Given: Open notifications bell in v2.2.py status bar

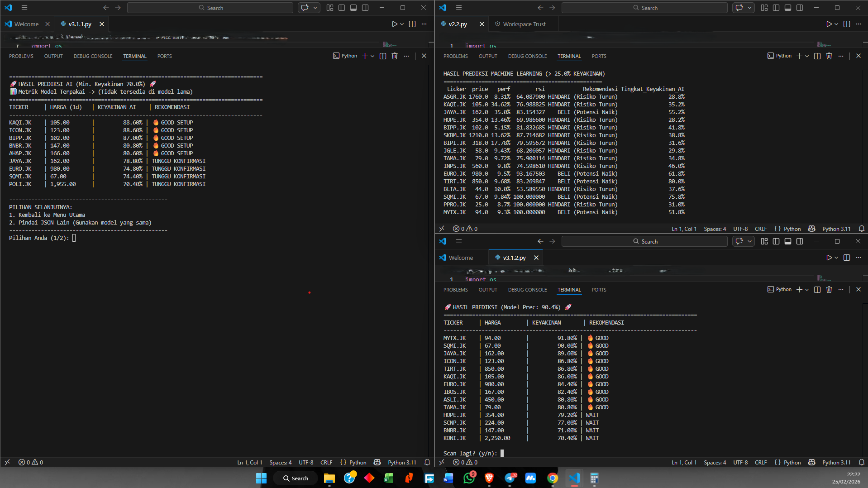Looking at the screenshot, I should (861, 229).
